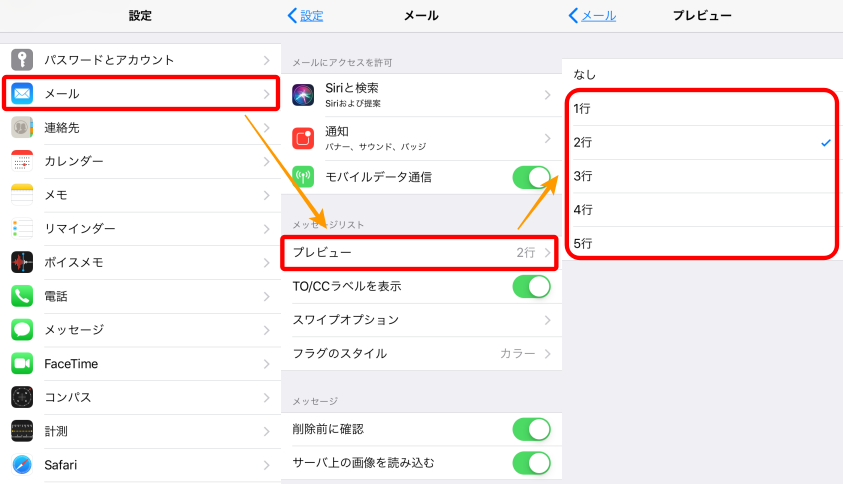
Task: Select the カレンダー icon
Action: (22, 161)
